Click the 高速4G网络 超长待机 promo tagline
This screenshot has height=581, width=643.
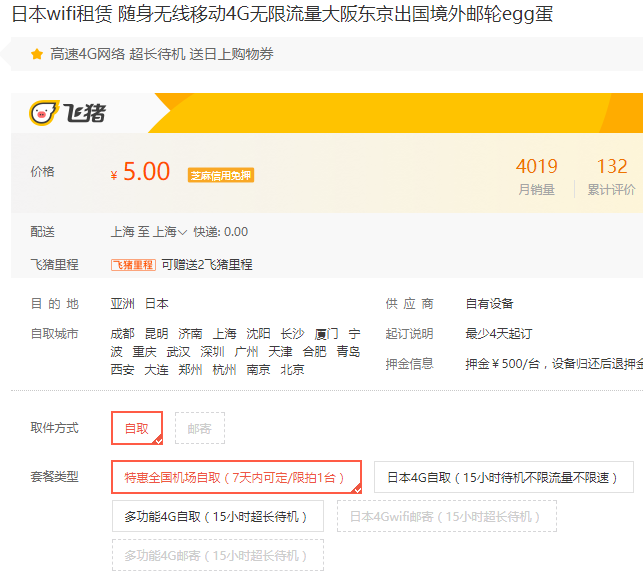[162, 54]
